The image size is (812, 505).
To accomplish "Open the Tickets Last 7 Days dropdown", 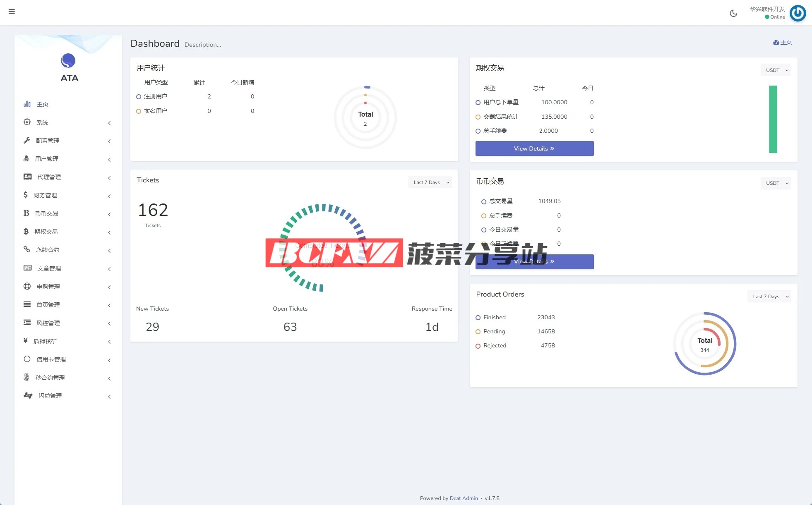I will click(x=430, y=182).
